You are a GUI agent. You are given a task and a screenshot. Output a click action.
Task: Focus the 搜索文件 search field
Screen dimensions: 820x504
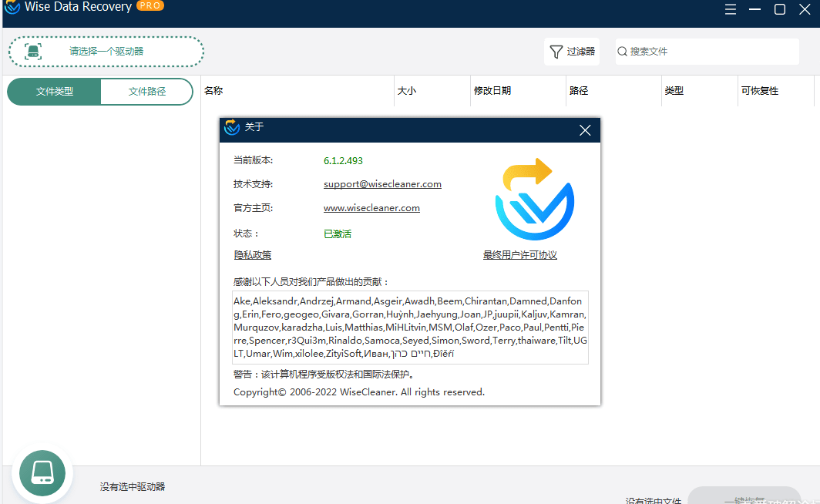[x=707, y=51]
